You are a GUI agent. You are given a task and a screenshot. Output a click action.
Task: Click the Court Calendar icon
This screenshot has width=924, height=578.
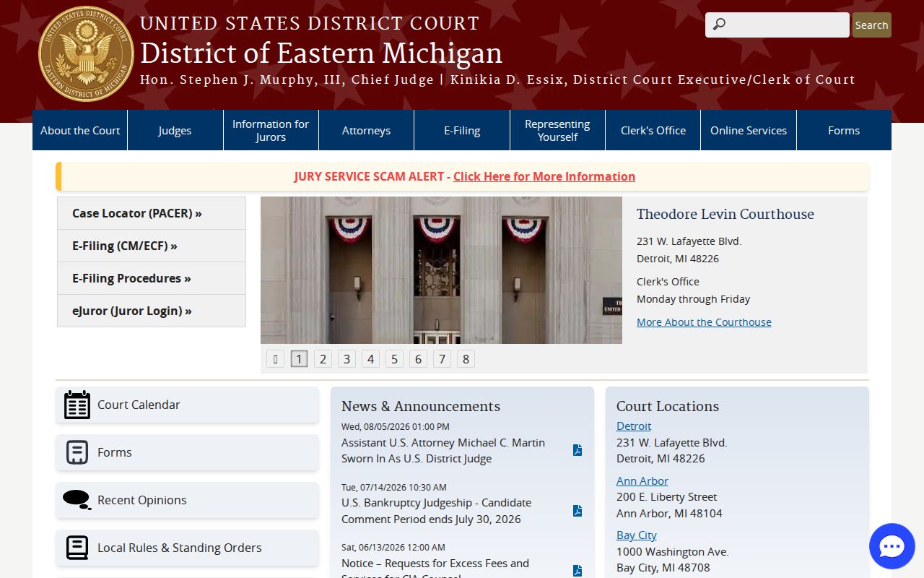tap(77, 405)
